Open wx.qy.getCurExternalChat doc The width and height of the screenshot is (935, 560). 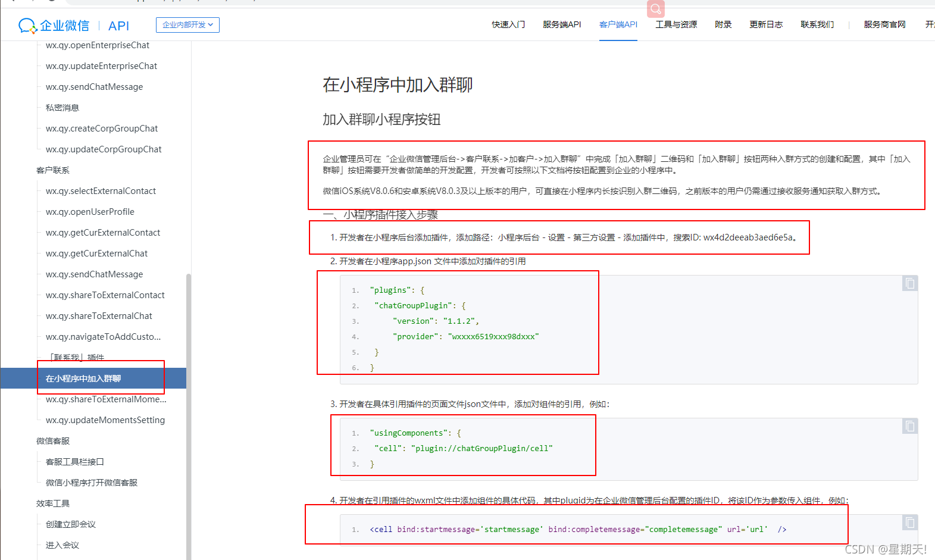(x=96, y=254)
